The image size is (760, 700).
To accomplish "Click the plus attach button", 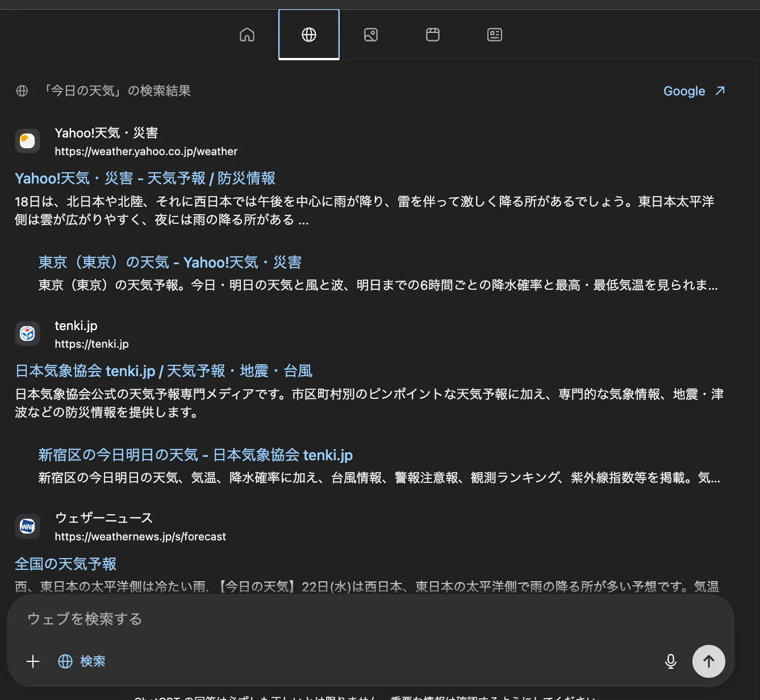I will point(33,661).
